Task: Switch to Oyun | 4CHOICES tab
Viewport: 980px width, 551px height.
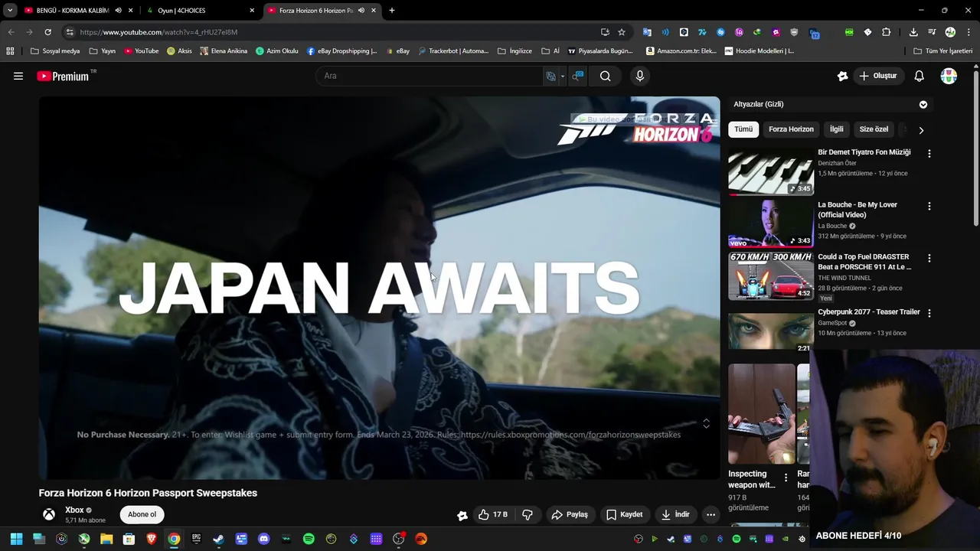Action: [x=201, y=11]
